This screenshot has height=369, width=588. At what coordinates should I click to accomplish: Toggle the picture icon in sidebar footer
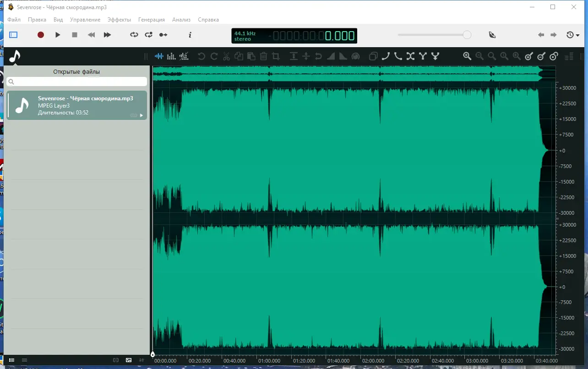[129, 360]
